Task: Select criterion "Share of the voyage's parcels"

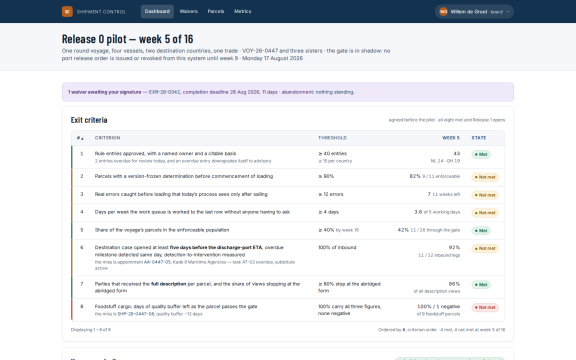Action: [162, 230]
